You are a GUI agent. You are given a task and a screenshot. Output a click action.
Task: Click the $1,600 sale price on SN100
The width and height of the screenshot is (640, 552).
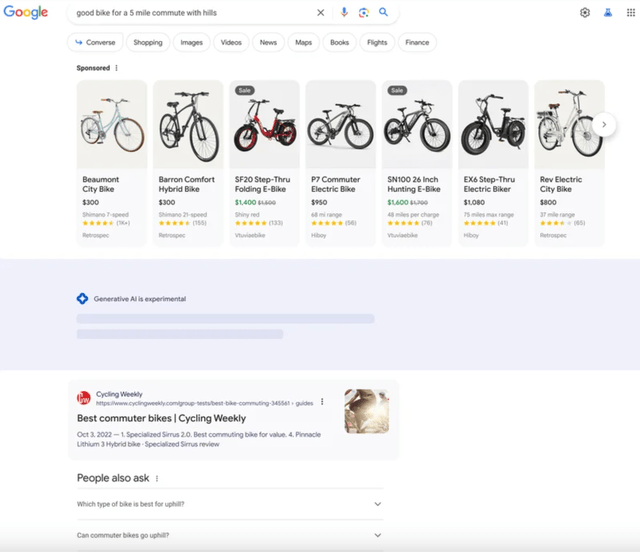(398, 203)
